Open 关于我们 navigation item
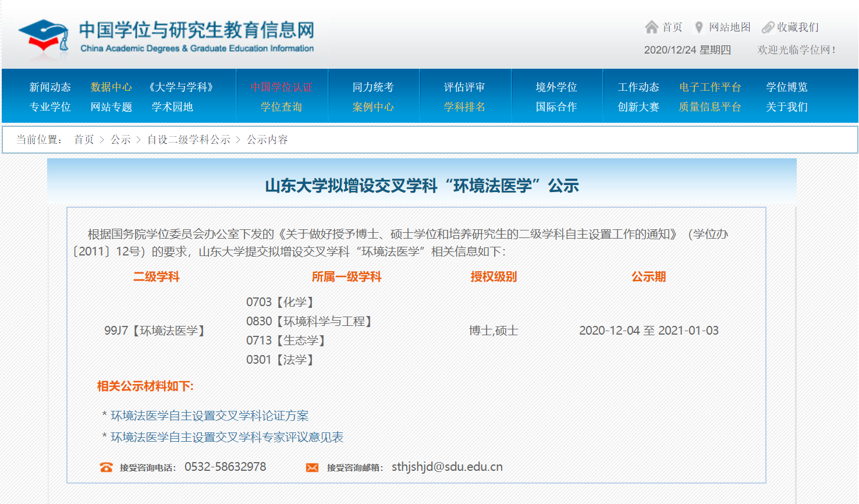The image size is (859, 504). point(787,107)
